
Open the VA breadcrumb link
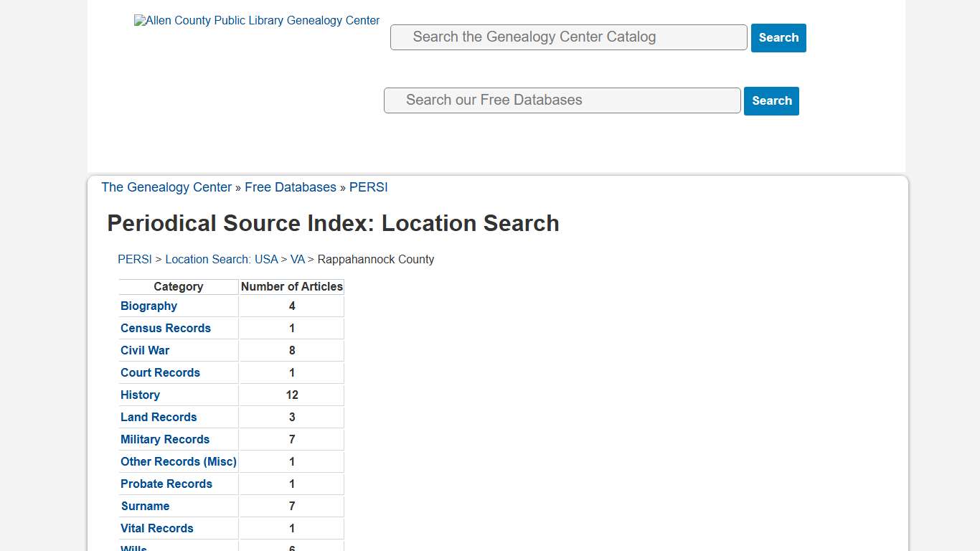pos(298,259)
